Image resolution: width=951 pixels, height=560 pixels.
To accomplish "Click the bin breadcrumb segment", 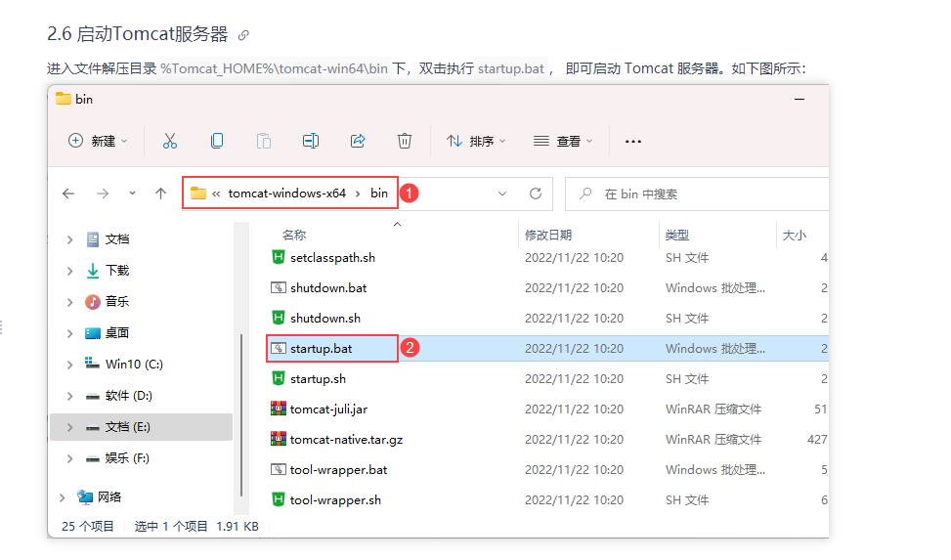I will coord(379,194).
